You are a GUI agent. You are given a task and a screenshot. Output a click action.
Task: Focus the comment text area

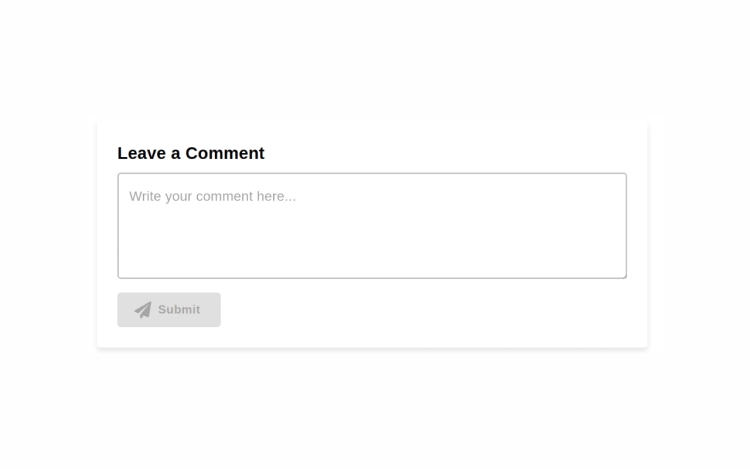[x=372, y=226]
